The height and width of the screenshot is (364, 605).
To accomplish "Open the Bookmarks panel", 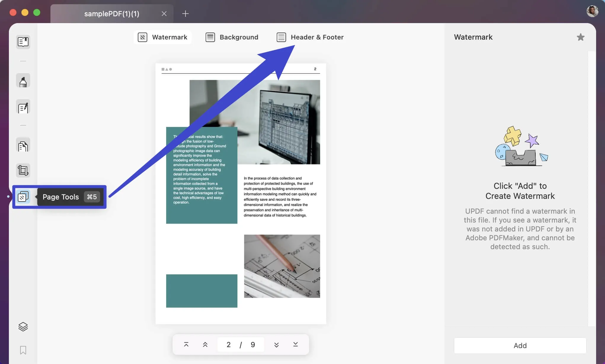I will coord(23,350).
